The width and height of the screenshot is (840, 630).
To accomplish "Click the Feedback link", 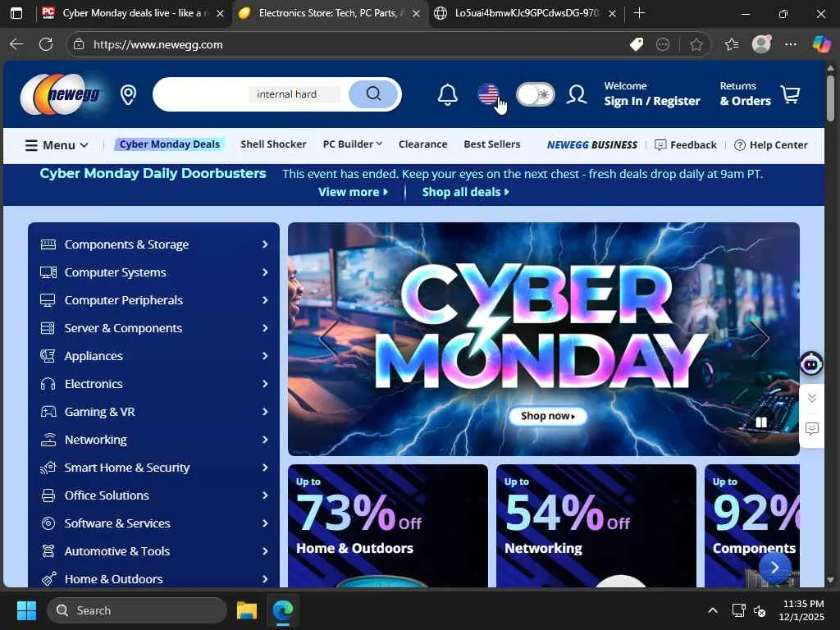I will coord(686,144).
